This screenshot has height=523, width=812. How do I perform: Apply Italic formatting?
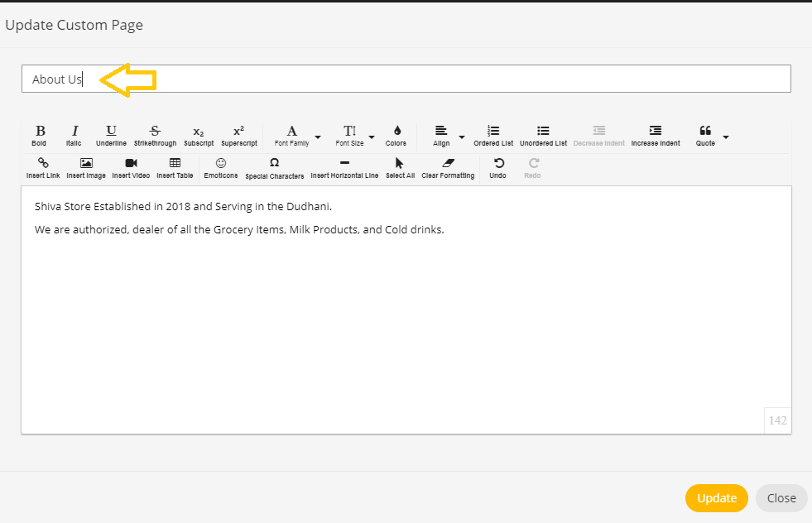coord(74,136)
